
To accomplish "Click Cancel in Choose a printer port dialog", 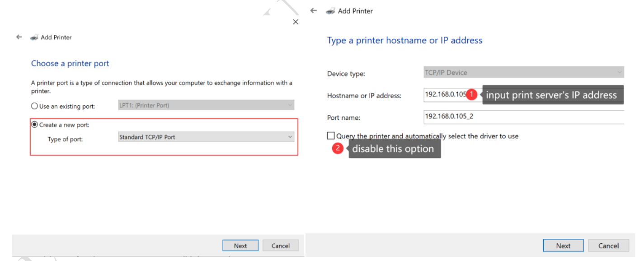I will click(281, 246).
